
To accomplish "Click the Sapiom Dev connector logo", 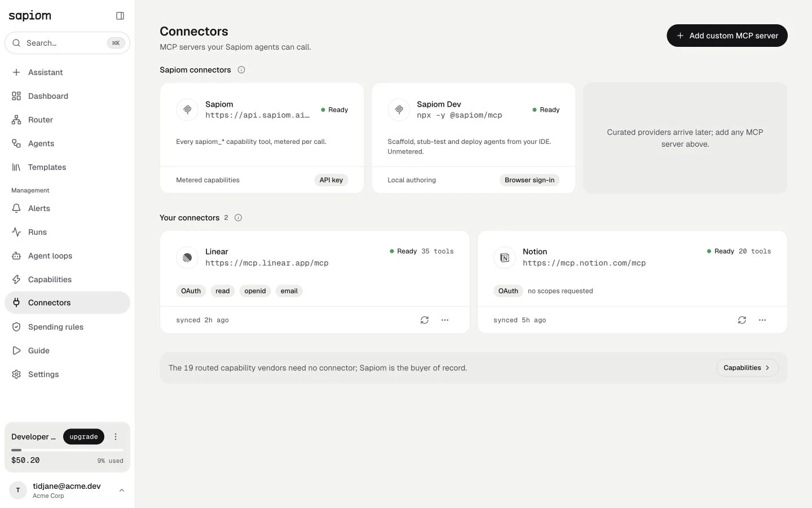I will click(399, 110).
